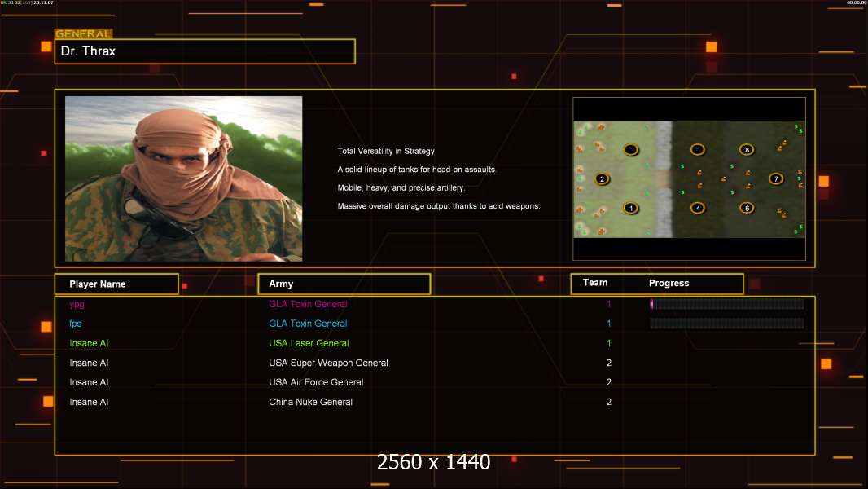Click the Team column header
The image size is (868, 489).
click(x=595, y=283)
